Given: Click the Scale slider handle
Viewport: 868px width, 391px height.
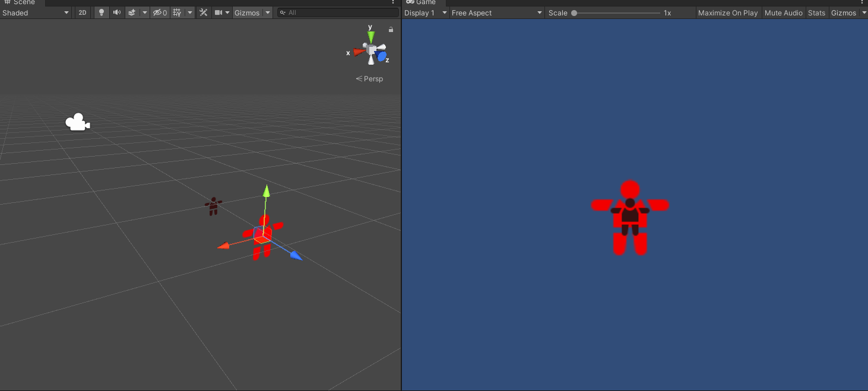Looking at the screenshot, I should pyautogui.click(x=574, y=13).
